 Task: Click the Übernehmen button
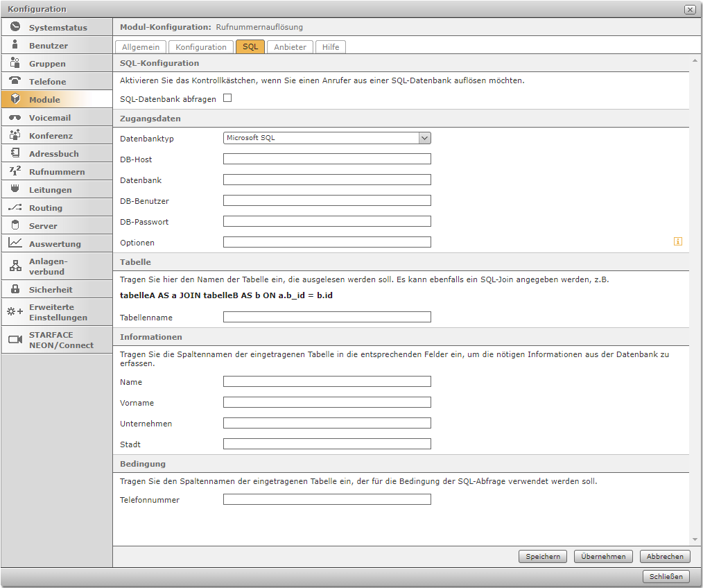click(603, 556)
